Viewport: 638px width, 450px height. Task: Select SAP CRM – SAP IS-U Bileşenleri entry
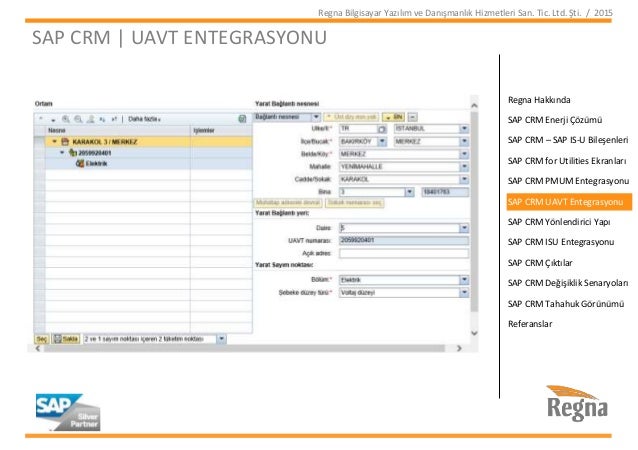568,140
